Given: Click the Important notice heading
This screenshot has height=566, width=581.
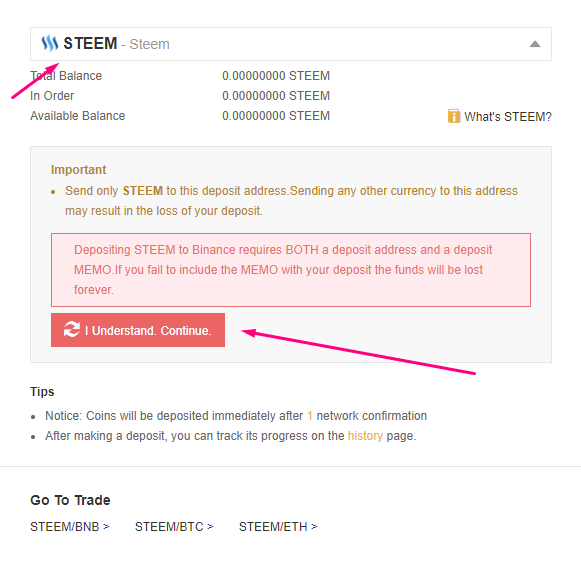Looking at the screenshot, I should [79, 170].
